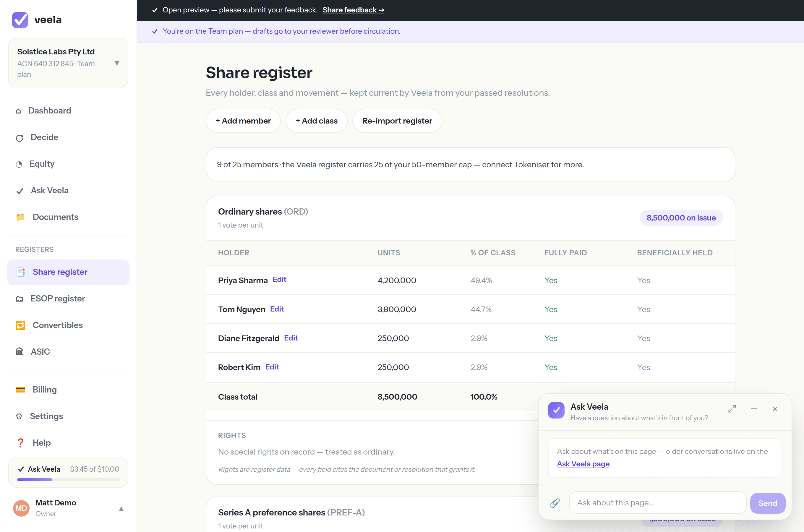Click the Billing credit card icon

20,390
